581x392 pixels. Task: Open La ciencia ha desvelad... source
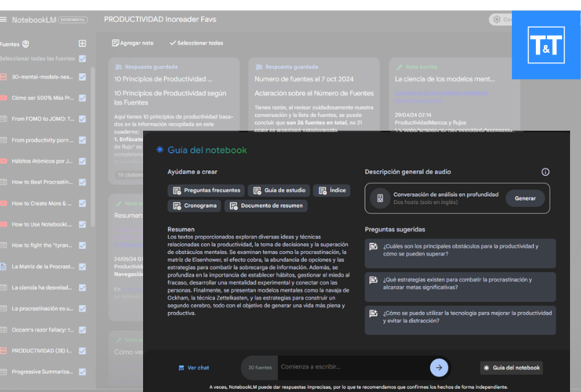click(42, 287)
